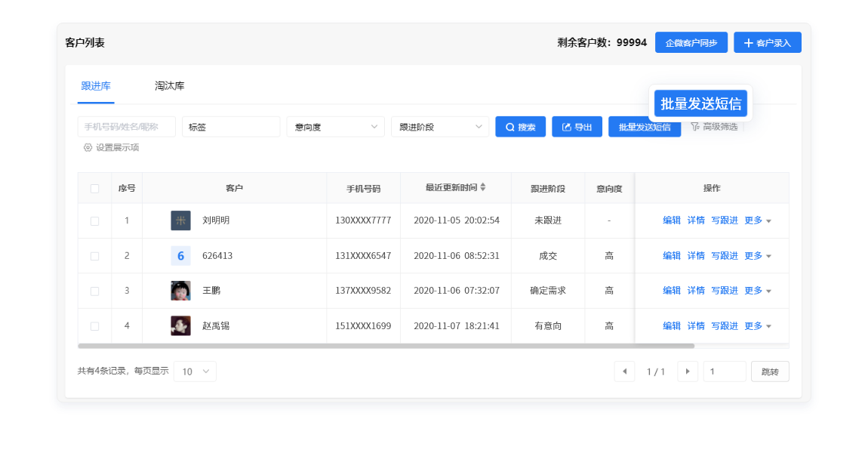Select the header checkbox to select all customers
868x453 pixels.
[x=94, y=188]
